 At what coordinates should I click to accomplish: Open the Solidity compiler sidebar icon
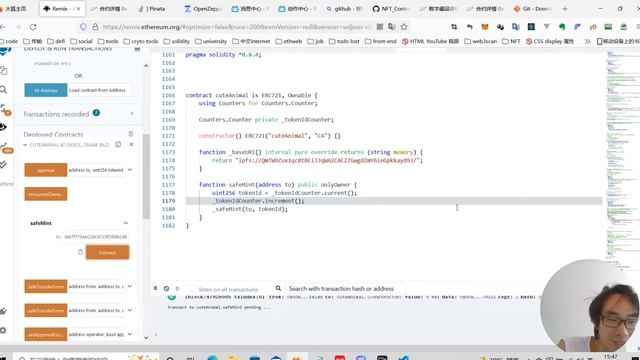5,109
